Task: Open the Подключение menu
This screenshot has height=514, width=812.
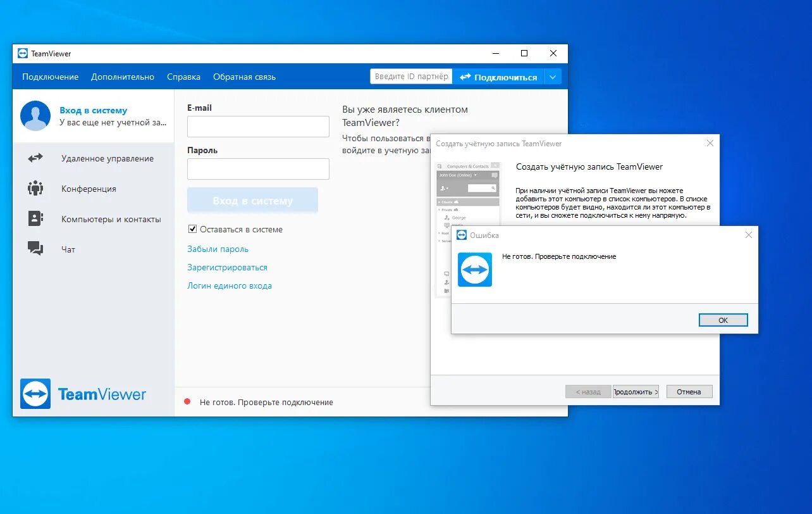Action: tap(51, 77)
